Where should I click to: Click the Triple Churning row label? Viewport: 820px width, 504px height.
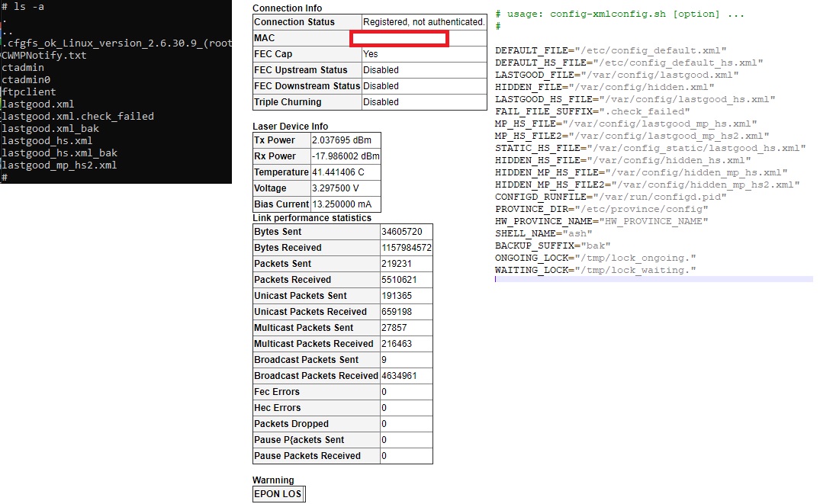tap(288, 102)
